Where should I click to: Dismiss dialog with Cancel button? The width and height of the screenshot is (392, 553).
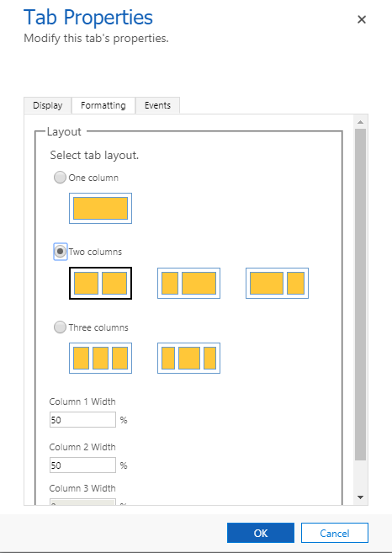[335, 533]
